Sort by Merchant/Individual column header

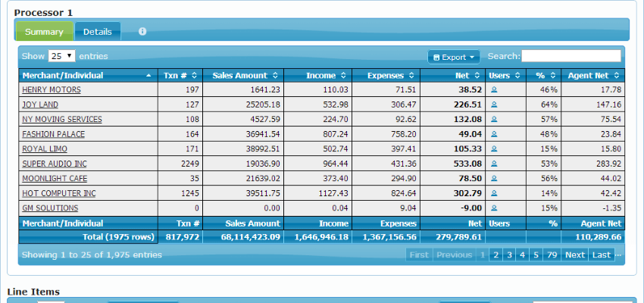coord(89,76)
